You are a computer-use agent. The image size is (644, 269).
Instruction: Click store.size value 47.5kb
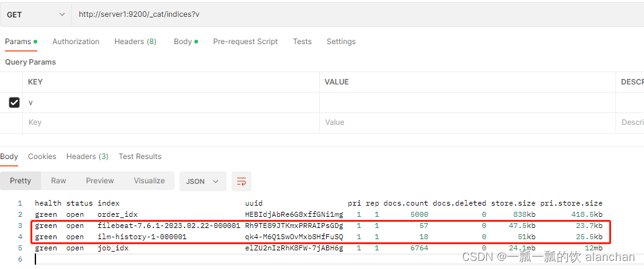point(522,226)
